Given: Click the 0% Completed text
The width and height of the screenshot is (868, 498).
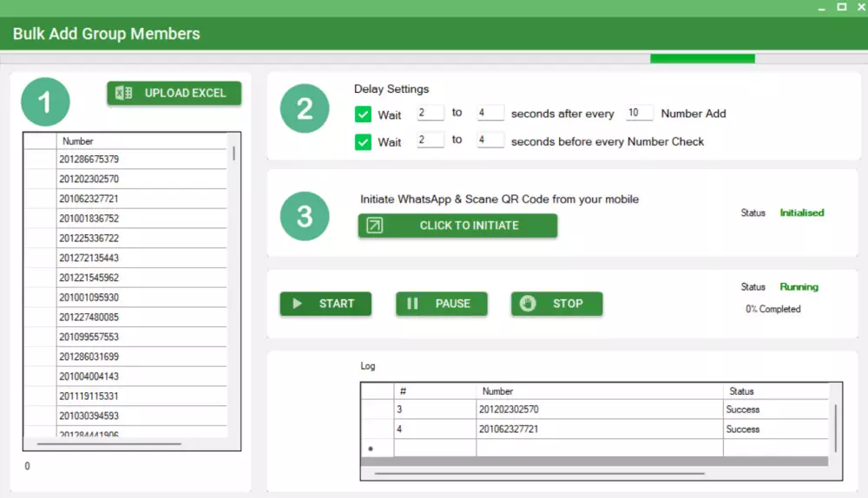Looking at the screenshot, I should point(773,309).
